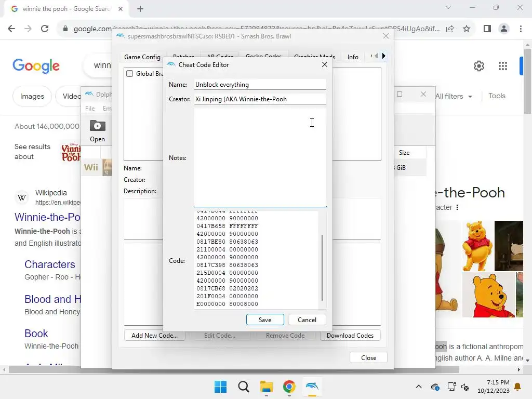Switch to Chrome in the taskbar
The width and height of the screenshot is (532, 399).
(x=289, y=387)
